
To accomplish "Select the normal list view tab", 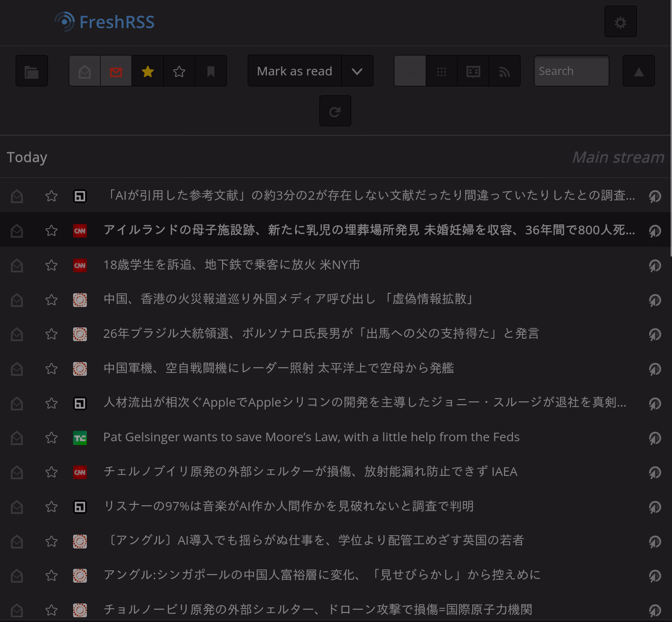I will [x=410, y=71].
